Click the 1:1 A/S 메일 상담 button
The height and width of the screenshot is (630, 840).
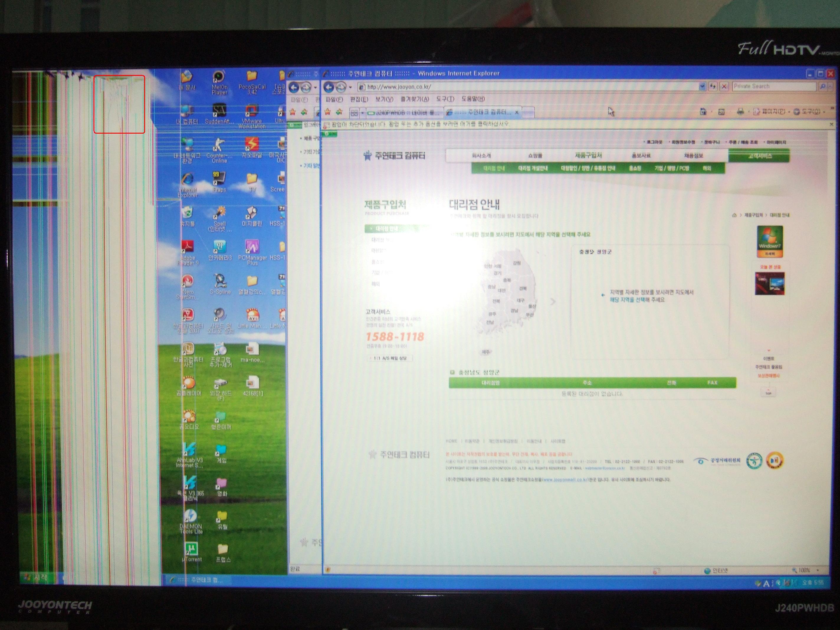coord(390,358)
